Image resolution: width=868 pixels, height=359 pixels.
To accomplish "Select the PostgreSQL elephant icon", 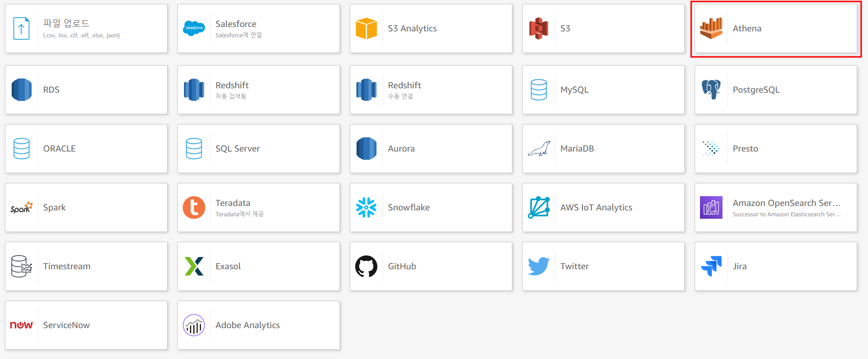I will coord(711,90).
